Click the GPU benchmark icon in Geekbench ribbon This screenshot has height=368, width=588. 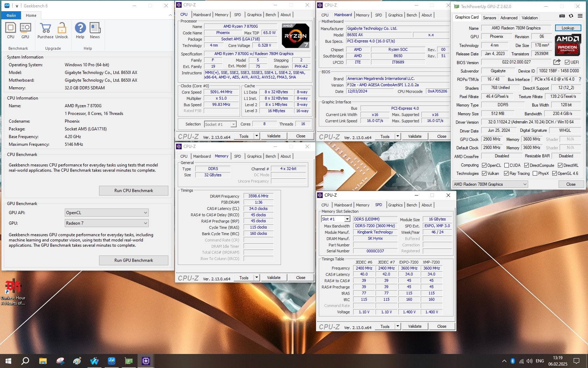click(x=25, y=30)
